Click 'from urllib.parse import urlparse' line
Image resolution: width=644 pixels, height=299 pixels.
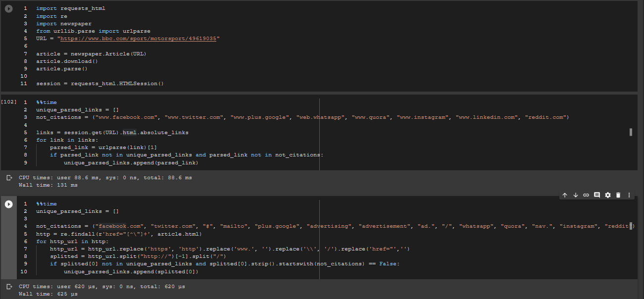(x=93, y=31)
